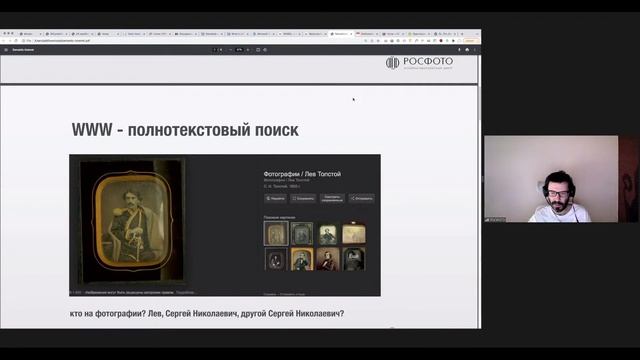Image resolution: width=640 pixels, height=360 pixels.
Task: Click the second button under the heading
Action: click(303, 198)
